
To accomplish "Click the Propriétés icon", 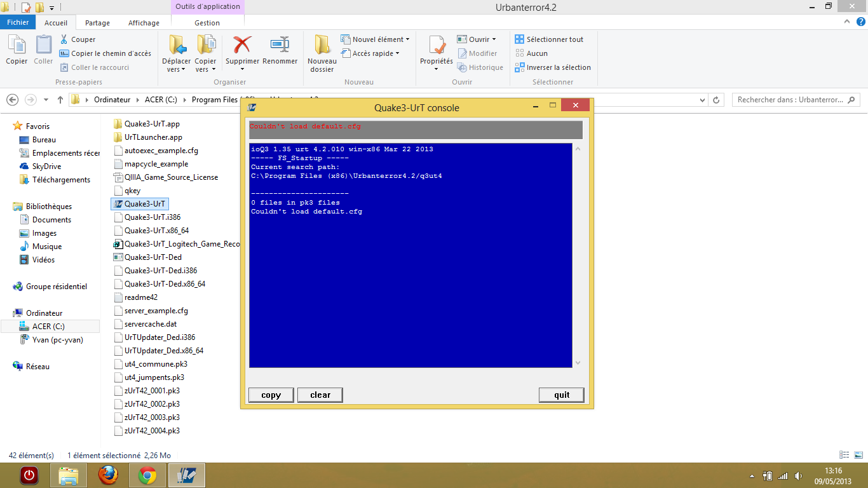I will [437, 53].
